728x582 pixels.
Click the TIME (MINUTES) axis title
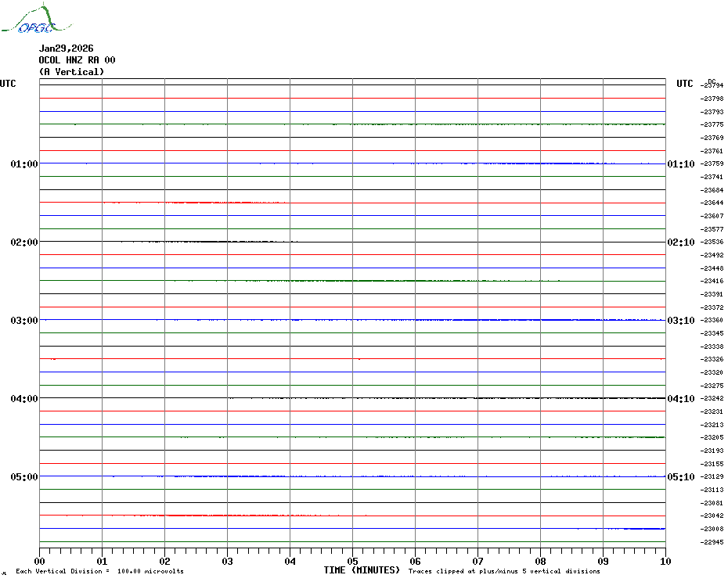(362, 570)
